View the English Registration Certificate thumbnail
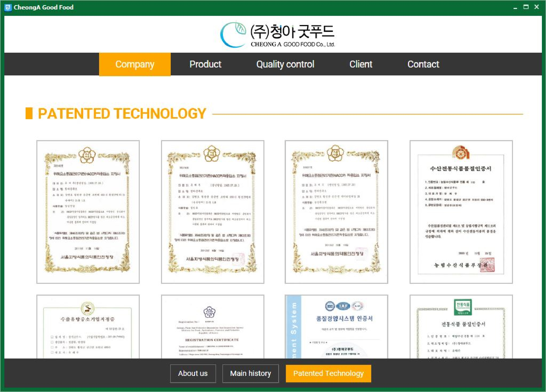This screenshot has height=392, width=546. [212, 327]
